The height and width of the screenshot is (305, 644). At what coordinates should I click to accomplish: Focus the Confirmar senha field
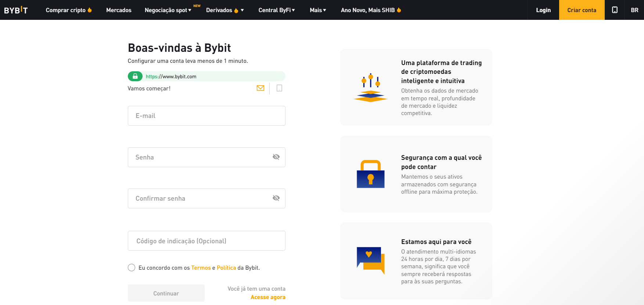206,198
